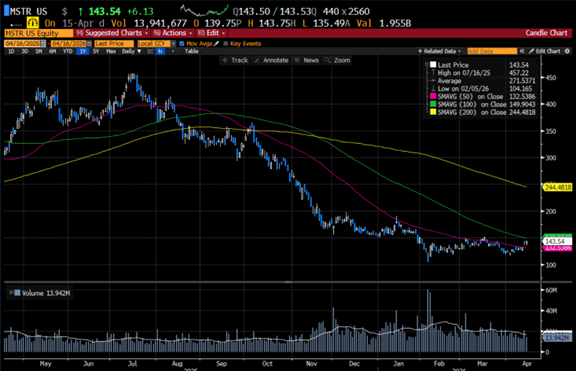
Task: Click the Average 271.5371 legend value
Action: click(x=522, y=81)
